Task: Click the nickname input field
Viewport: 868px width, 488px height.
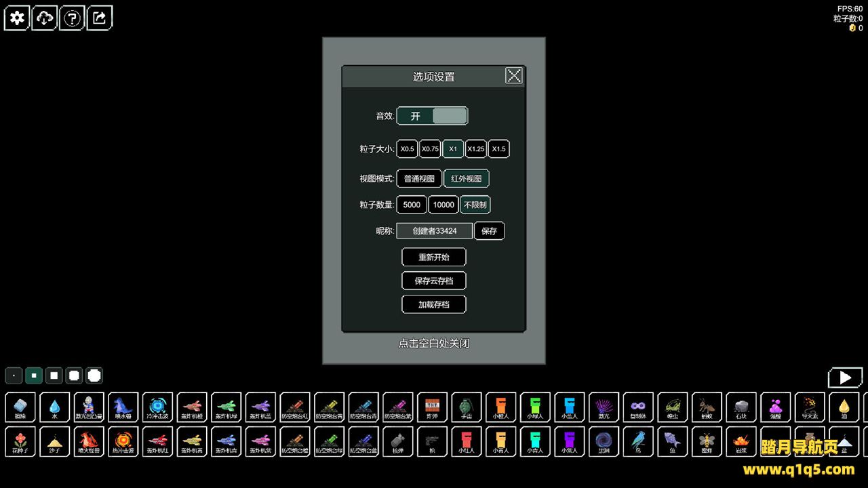Action: click(434, 231)
